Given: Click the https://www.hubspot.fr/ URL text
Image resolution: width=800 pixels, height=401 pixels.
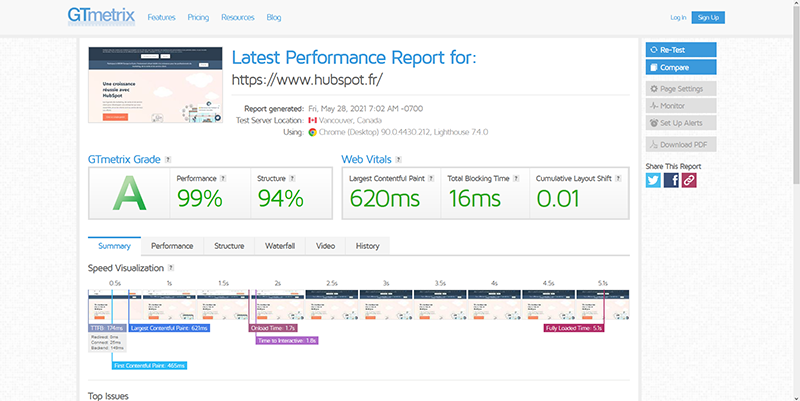Looking at the screenshot, I should point(307,79).
